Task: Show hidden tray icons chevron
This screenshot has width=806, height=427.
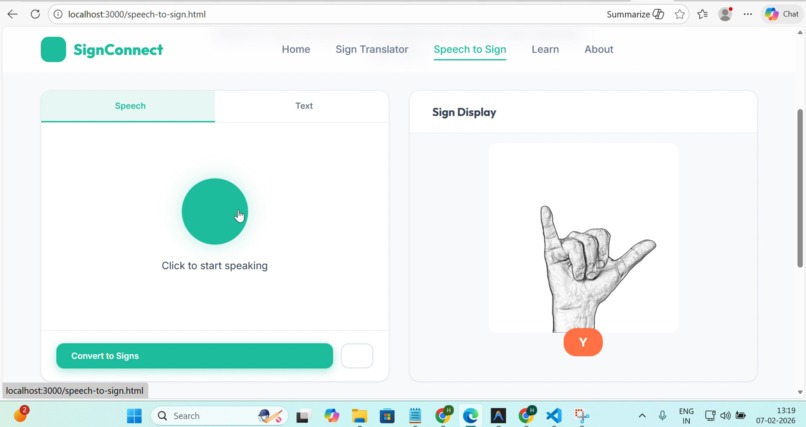Action: [x=642, y=416]
